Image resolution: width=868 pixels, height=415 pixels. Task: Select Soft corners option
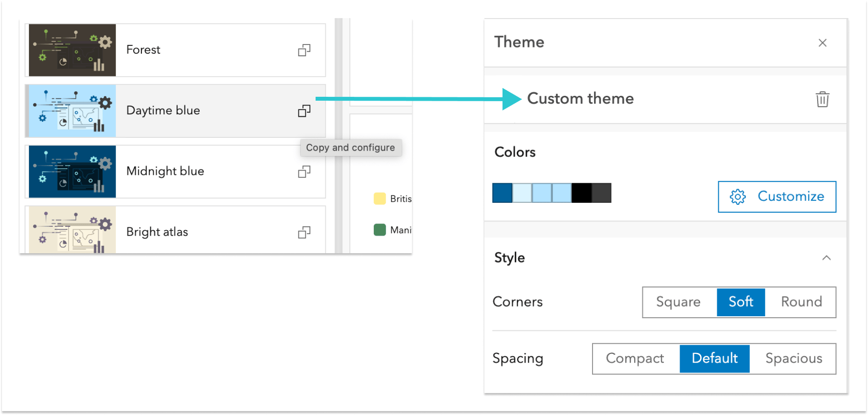tap(741, 302)
